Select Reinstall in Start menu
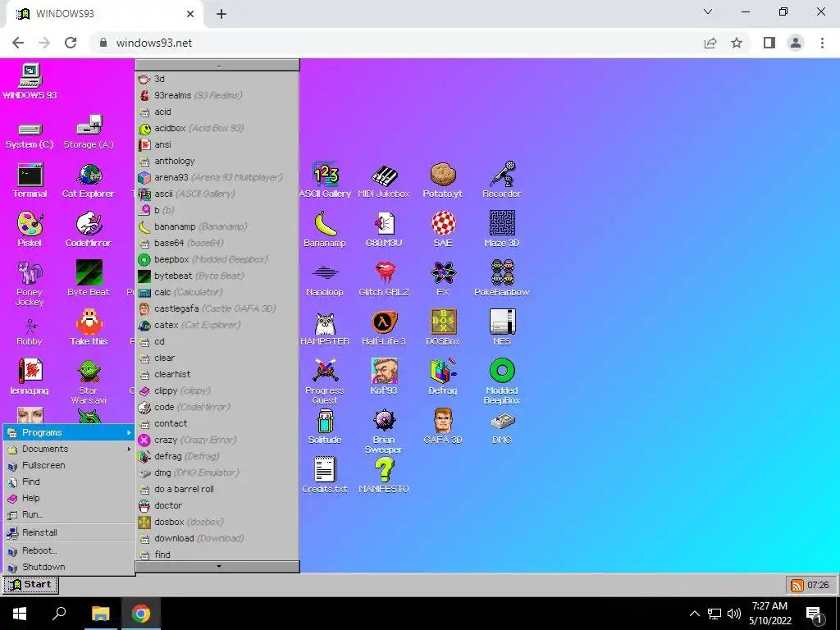The width and height of the screenshot is (840, 630). coord(69,532)
